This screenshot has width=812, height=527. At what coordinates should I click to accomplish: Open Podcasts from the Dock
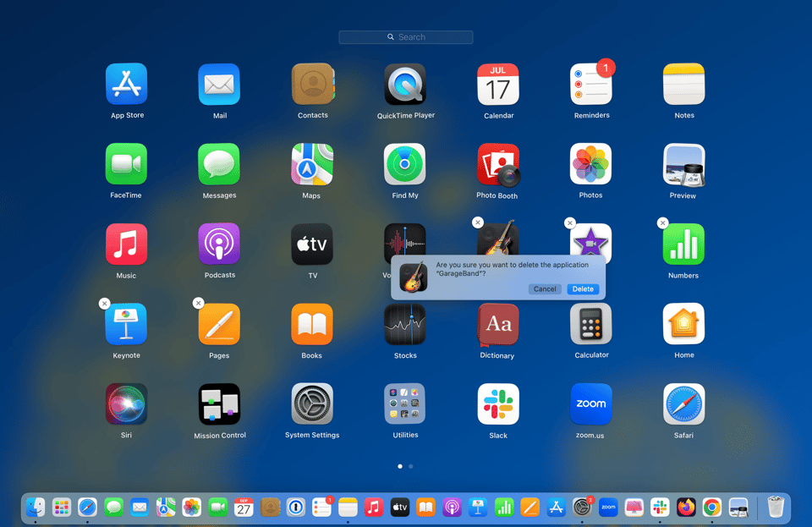click(452, 508)
